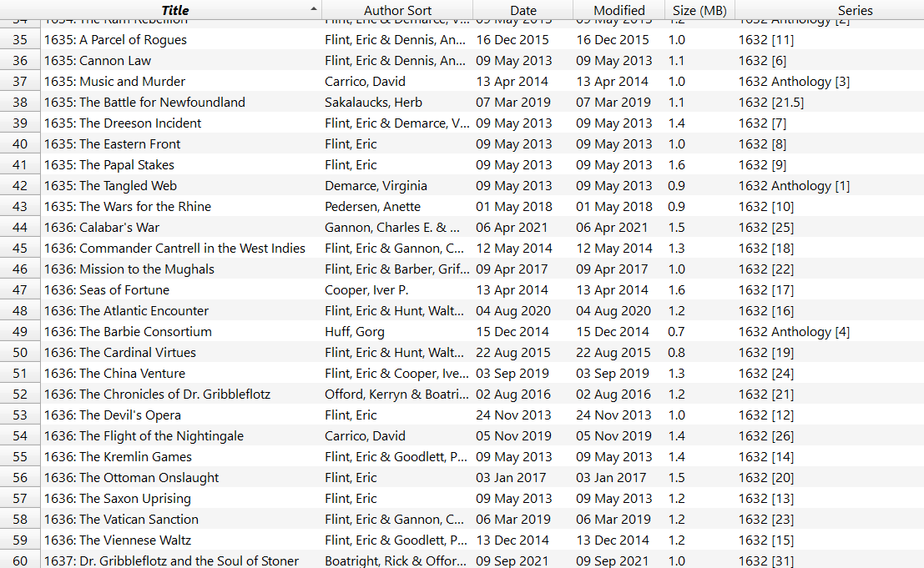Select 1636: The Viennese Waltz title

coord(118,540)
